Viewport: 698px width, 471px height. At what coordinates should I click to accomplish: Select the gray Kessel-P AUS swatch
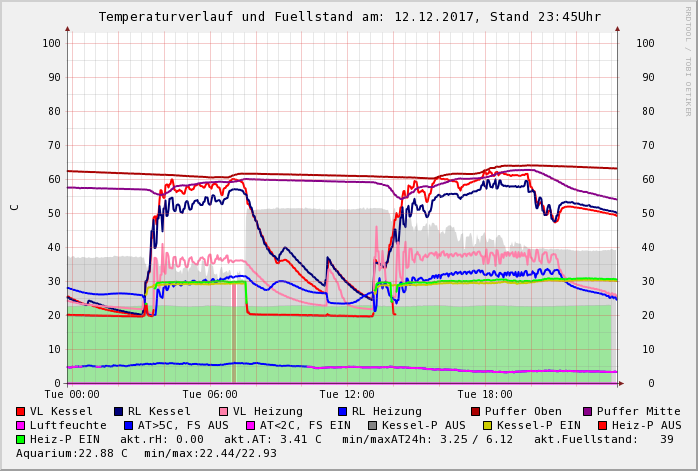372,425
